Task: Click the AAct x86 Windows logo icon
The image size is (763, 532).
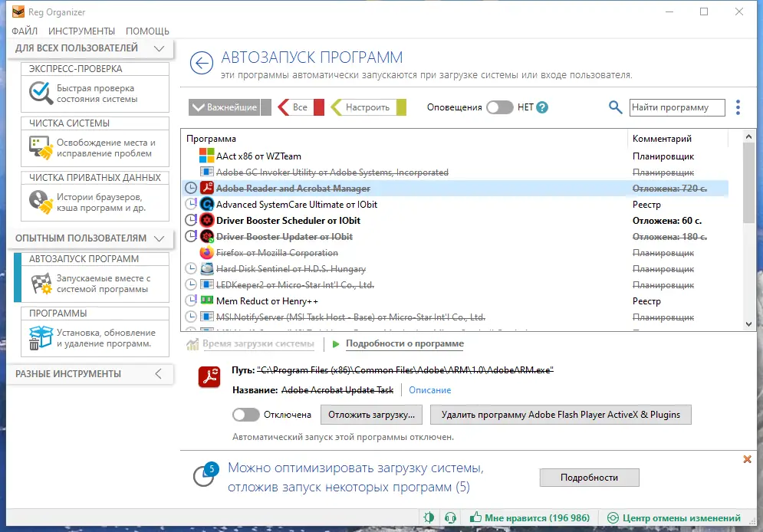Action: 207,156
